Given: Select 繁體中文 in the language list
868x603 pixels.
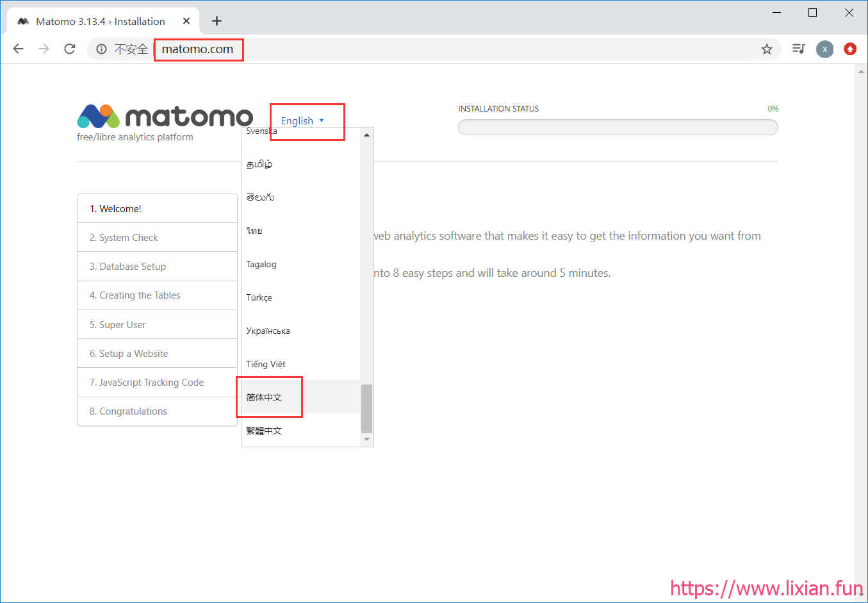Looking at the screenshot, I should (301, 431).
